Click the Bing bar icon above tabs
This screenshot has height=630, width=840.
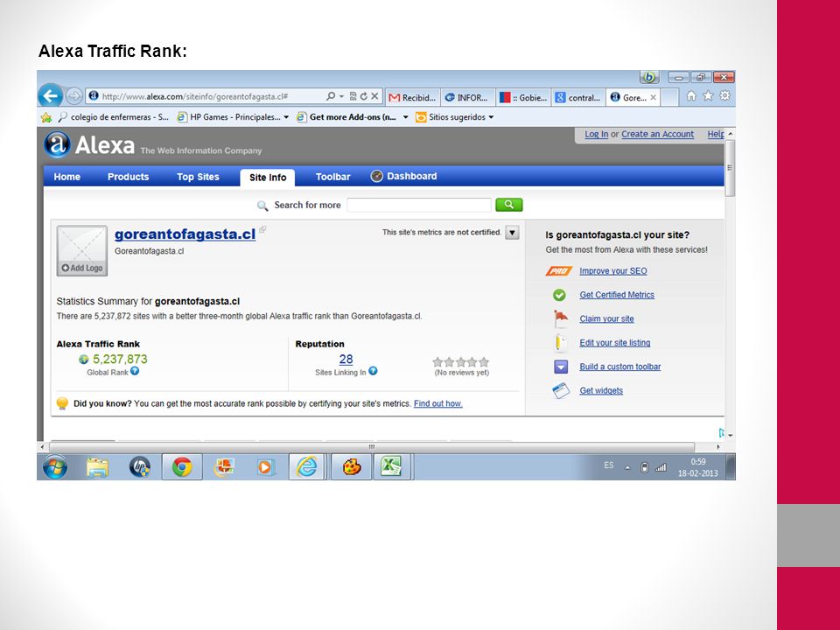click(x=649, y=77)
